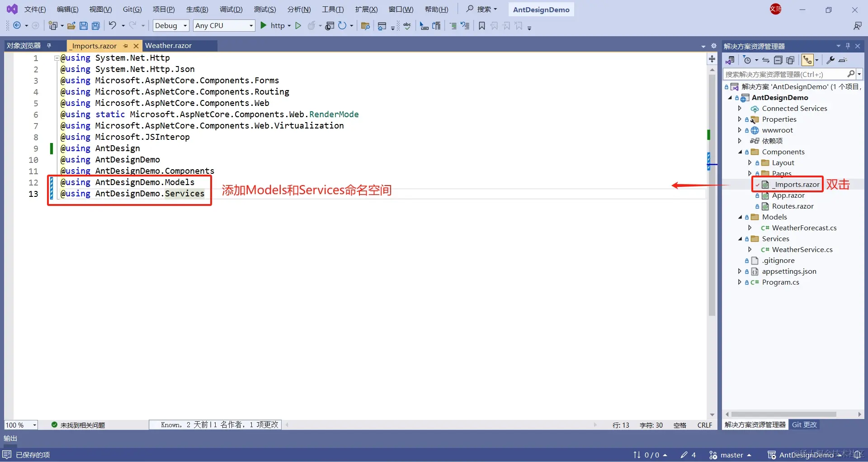The image size is (868, 462).
Task: Click the master branch button in status bar
Action: [x=730, y=455]
